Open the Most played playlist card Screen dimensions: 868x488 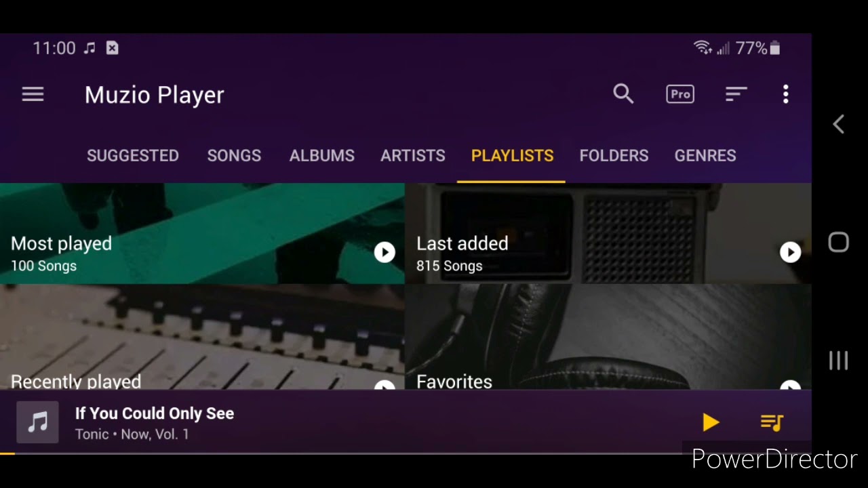pos(202,233)
